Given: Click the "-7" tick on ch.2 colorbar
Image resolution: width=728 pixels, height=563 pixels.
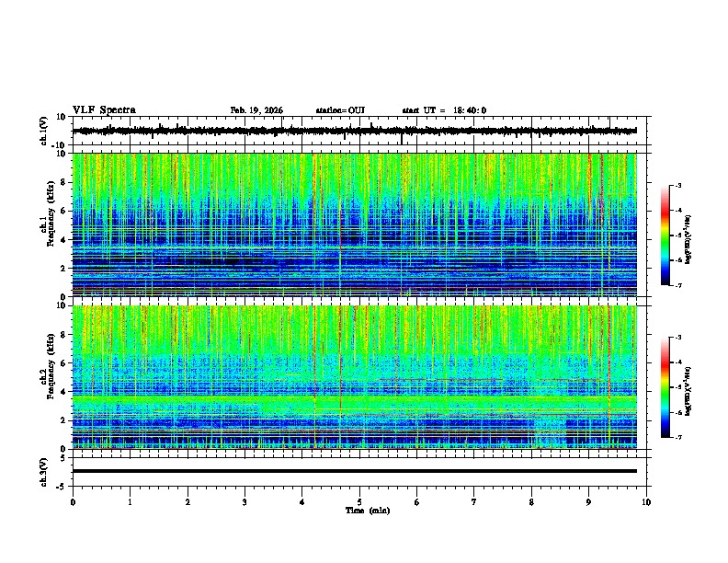Looking at the screenshot, I should tap(677, 437).
